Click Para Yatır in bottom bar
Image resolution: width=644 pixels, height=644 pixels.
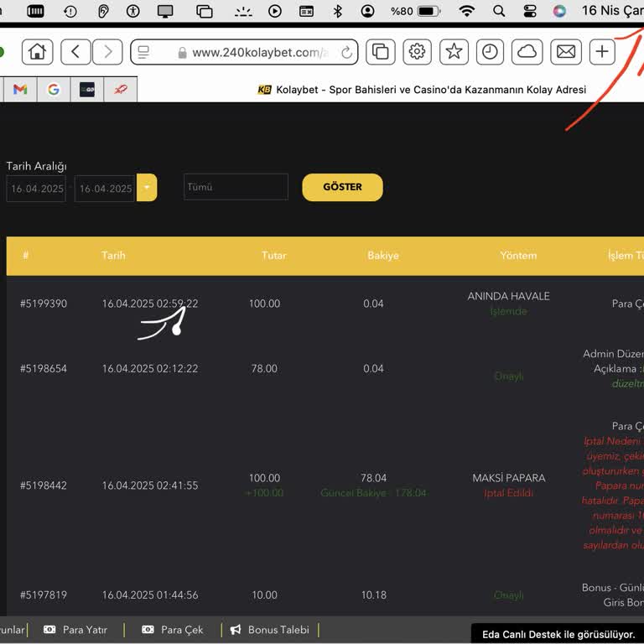click(x=75, y=630)
